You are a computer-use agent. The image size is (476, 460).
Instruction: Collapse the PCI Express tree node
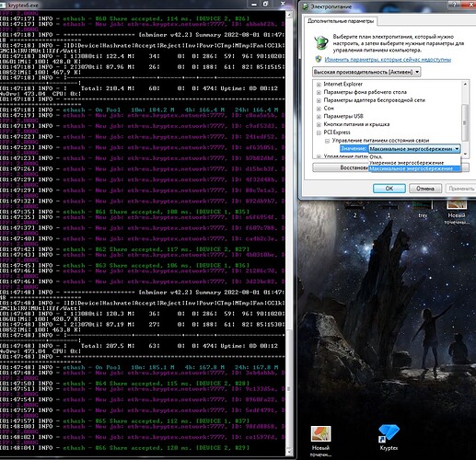319,132
